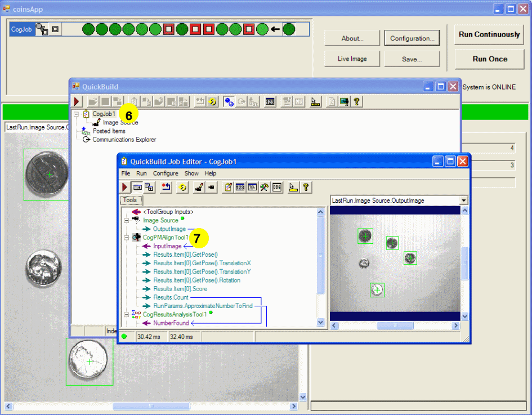
Task: Click the DBG icon in Job Editor toolbar
Action: (276, 188)
